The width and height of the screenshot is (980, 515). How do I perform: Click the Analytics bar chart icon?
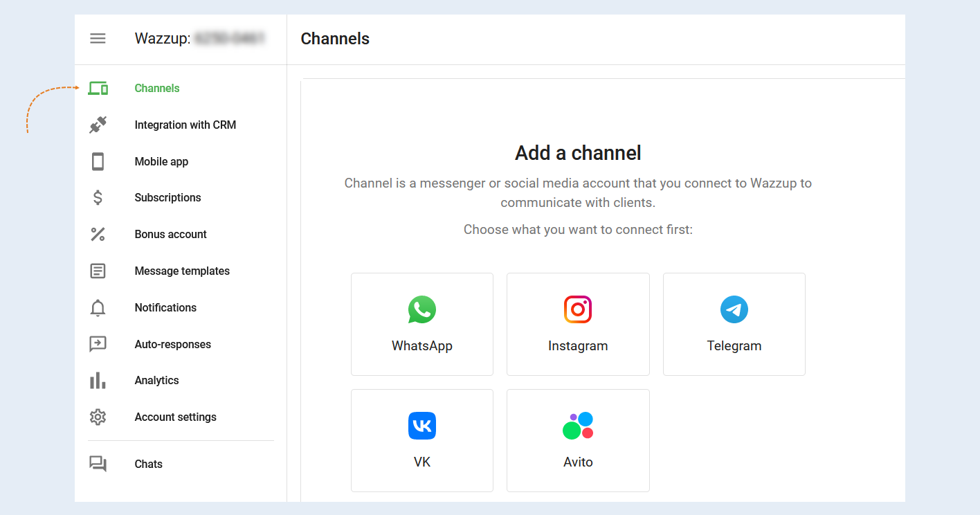click(98, 381)
